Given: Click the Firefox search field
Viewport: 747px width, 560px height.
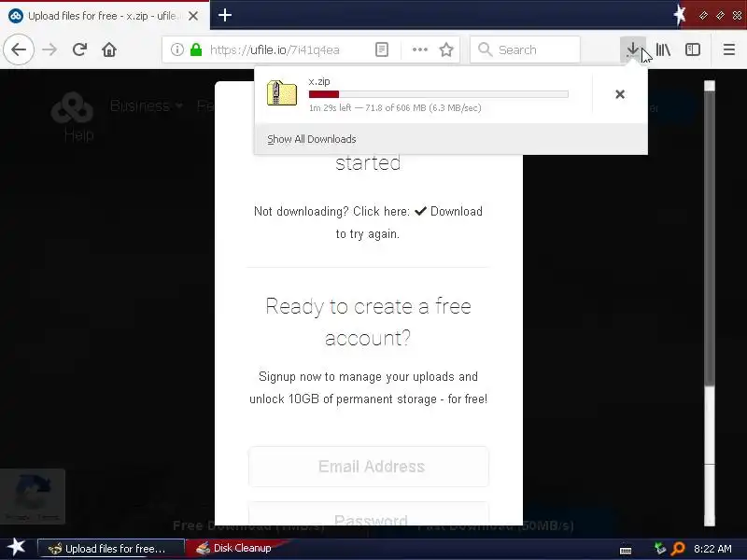Looking at the screenshot, I should click(525, 49).
